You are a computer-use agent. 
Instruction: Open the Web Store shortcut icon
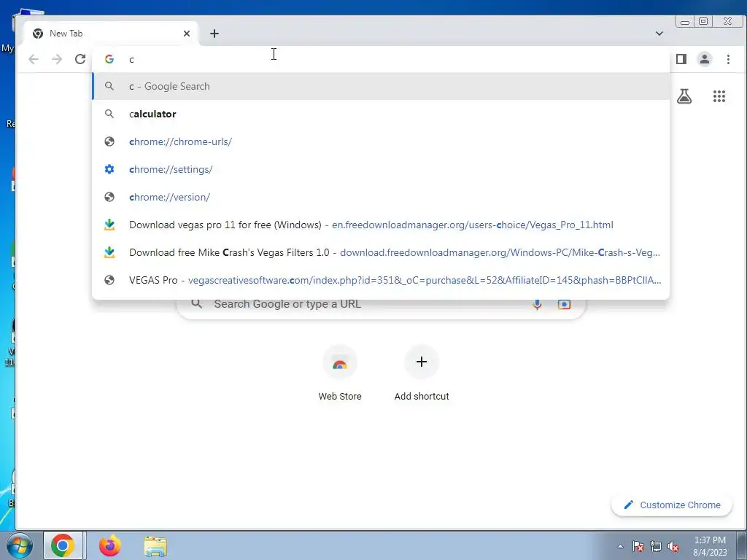[x=340, y=363]
